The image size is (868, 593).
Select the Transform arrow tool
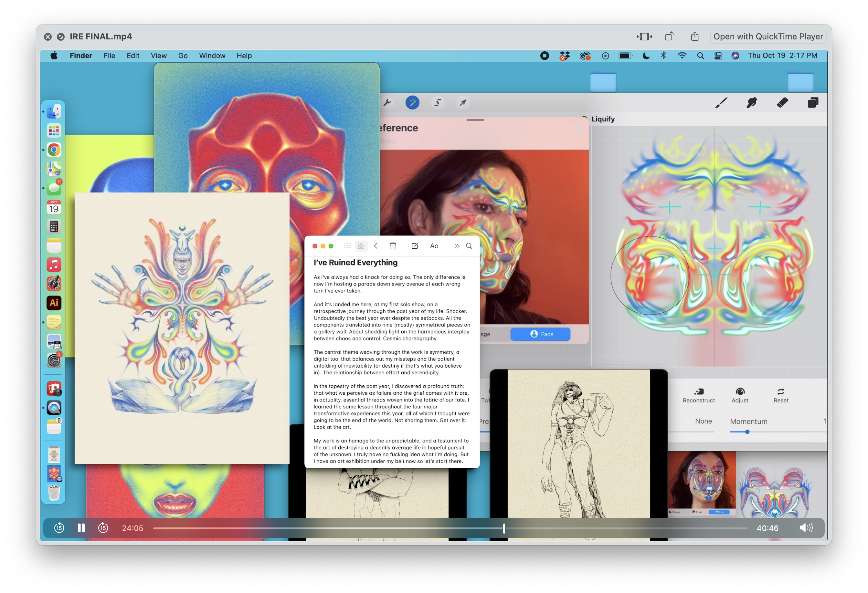[463, 103]
